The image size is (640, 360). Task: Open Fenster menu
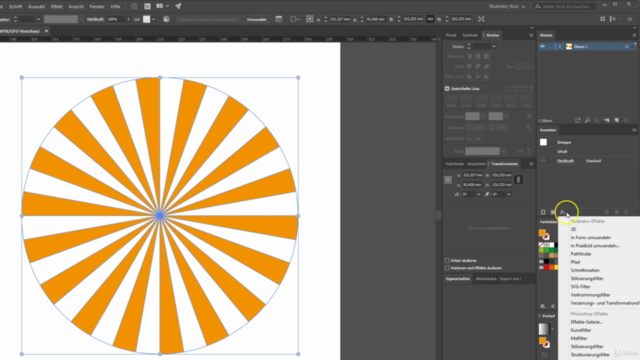coord(97,7)
